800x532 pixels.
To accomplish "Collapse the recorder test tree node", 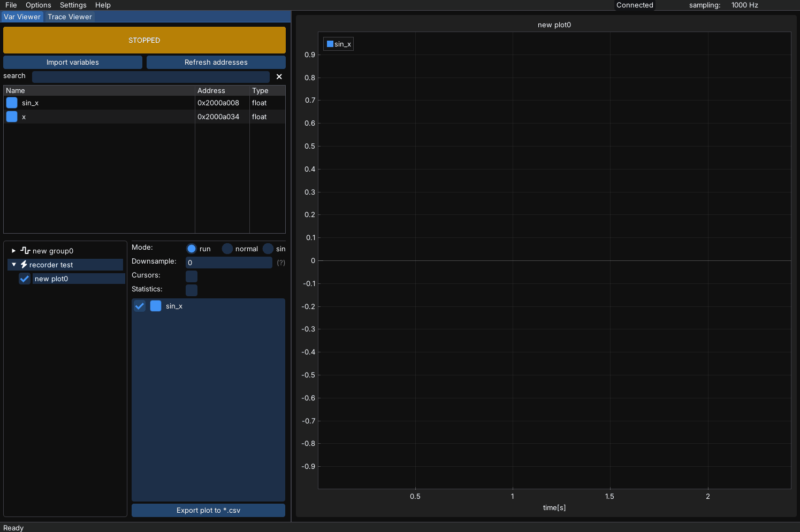I will [x=14, y=265].
